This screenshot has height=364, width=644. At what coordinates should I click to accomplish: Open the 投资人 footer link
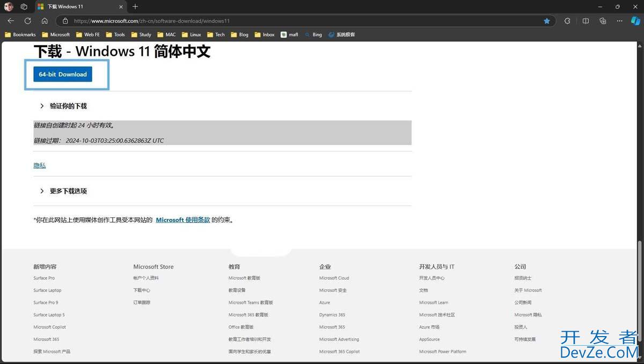(x=521, y=327)
